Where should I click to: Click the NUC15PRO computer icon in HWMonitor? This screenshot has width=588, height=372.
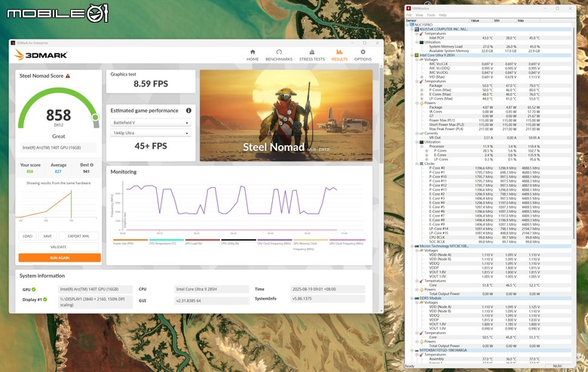(x=412, y=25)
